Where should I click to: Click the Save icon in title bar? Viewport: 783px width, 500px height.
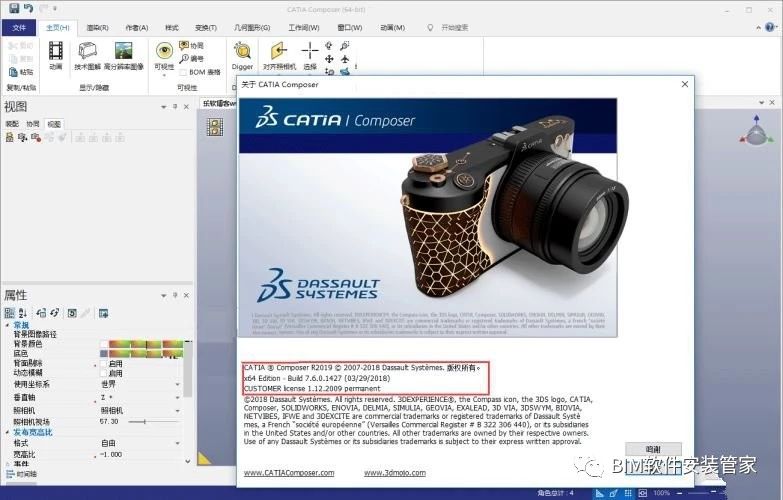[14, 7]
